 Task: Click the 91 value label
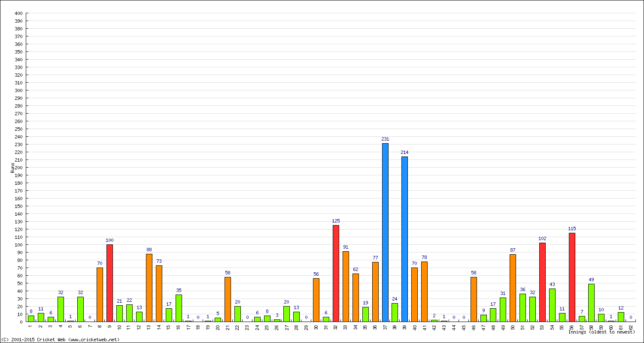click(346, 247)
